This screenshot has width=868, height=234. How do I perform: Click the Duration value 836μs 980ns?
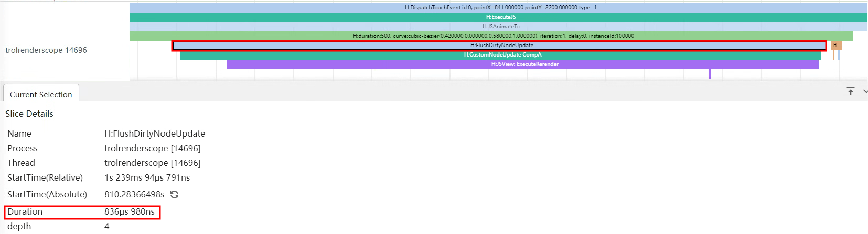(x=130, y=211)
